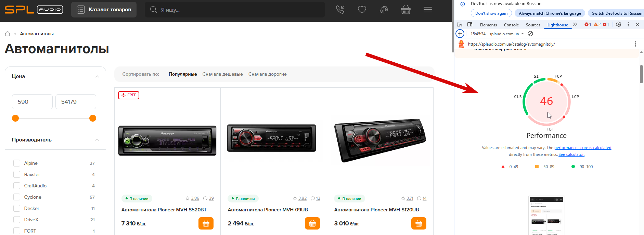
Task: Open the phone callback icon
Action: 340,10
